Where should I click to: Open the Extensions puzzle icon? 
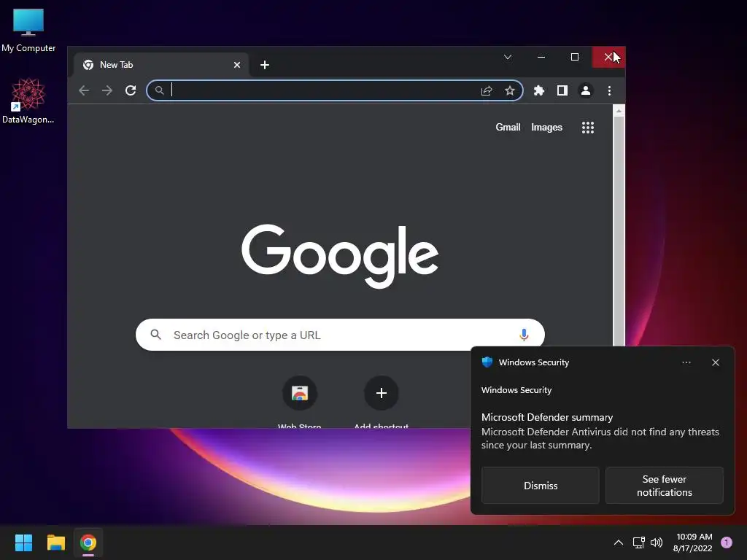(x=539, y=90)
